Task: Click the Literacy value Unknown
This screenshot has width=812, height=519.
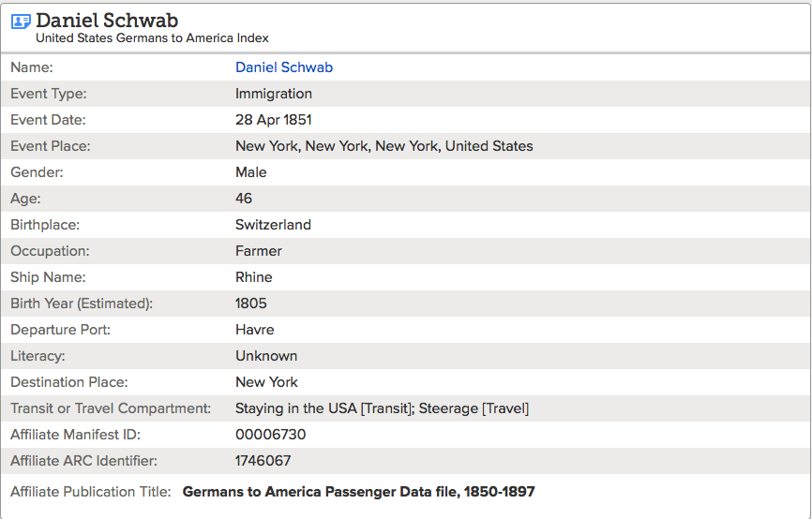Action: pos(266,356)
